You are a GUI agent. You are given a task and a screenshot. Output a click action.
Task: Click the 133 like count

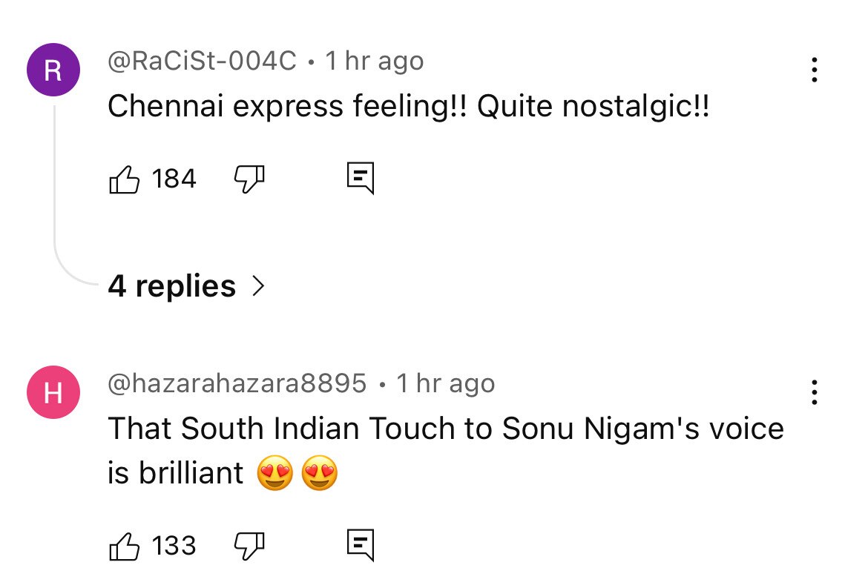click(x=174, y=546)
